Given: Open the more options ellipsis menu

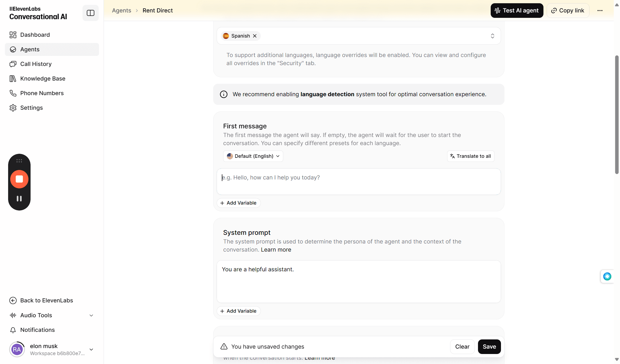Looking at the screenshot, I should 600,11.
